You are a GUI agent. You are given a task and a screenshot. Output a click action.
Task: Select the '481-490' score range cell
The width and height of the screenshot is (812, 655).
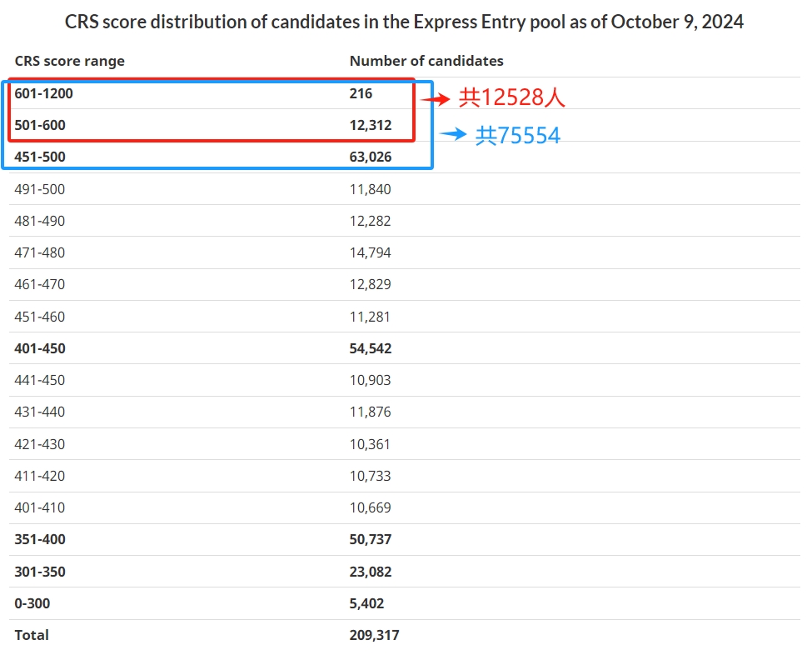tap(40, 222)
